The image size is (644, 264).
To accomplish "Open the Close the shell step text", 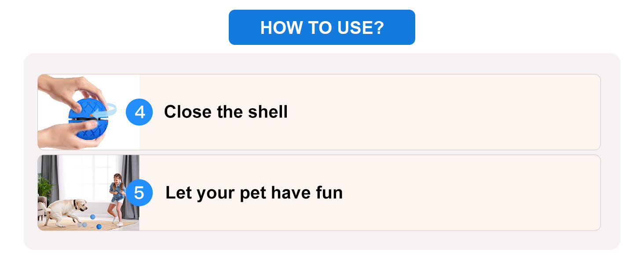I will 226,112.
